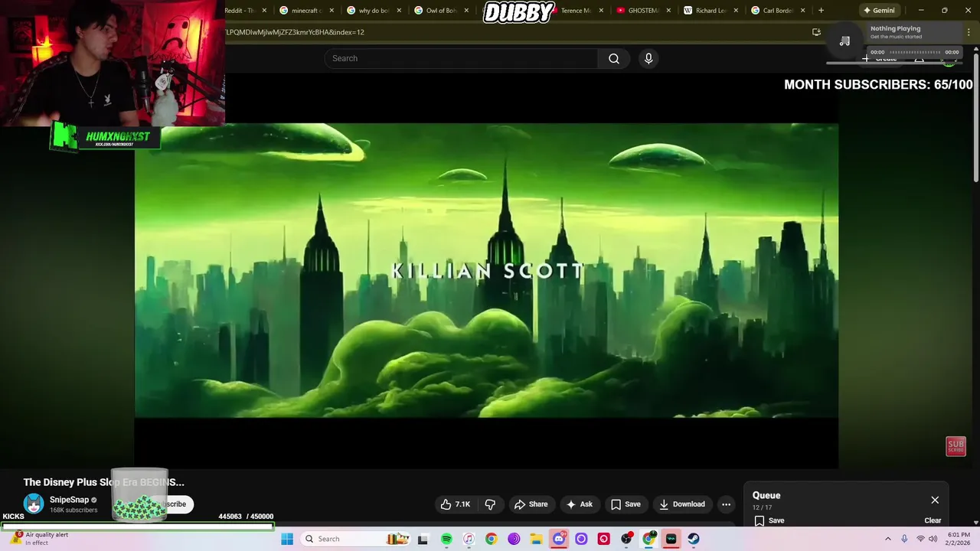The height and width of the screenshot is (551, 980).
Task: Open the volume speaker tray icon
Action: coord(933,539)
